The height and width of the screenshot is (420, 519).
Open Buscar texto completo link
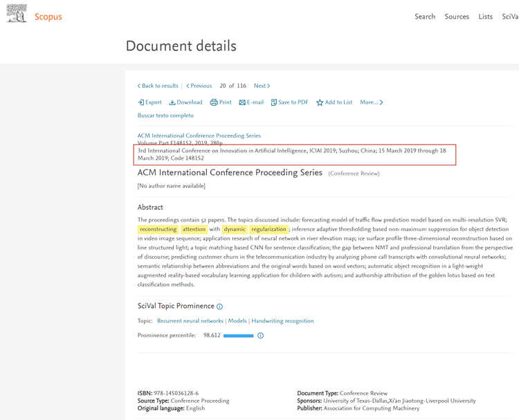coord(165,116)
